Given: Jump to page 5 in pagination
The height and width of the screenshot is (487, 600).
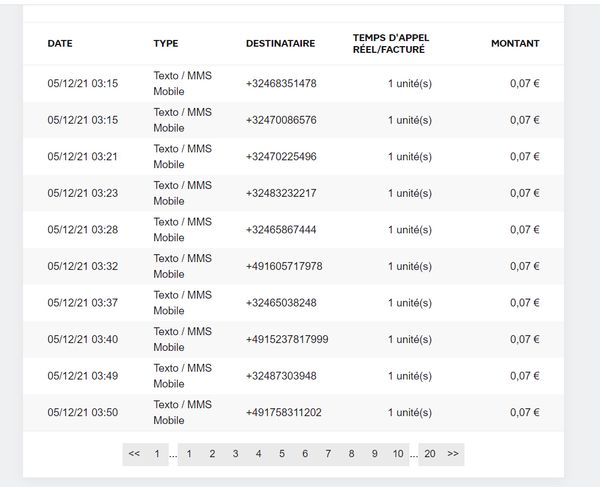Looking at the screenshot, I should tap(281, 454).
